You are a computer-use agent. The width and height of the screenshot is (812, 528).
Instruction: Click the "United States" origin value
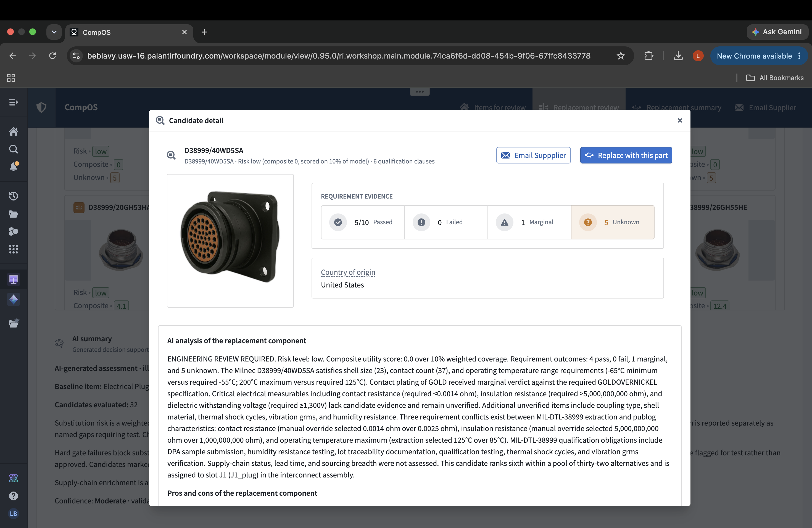click(342, 285)
